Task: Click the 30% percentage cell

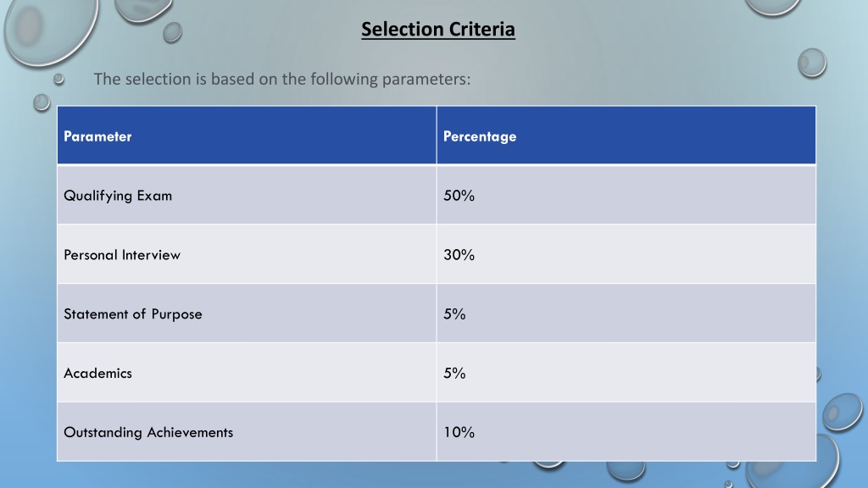Action: tap(626, 254)
